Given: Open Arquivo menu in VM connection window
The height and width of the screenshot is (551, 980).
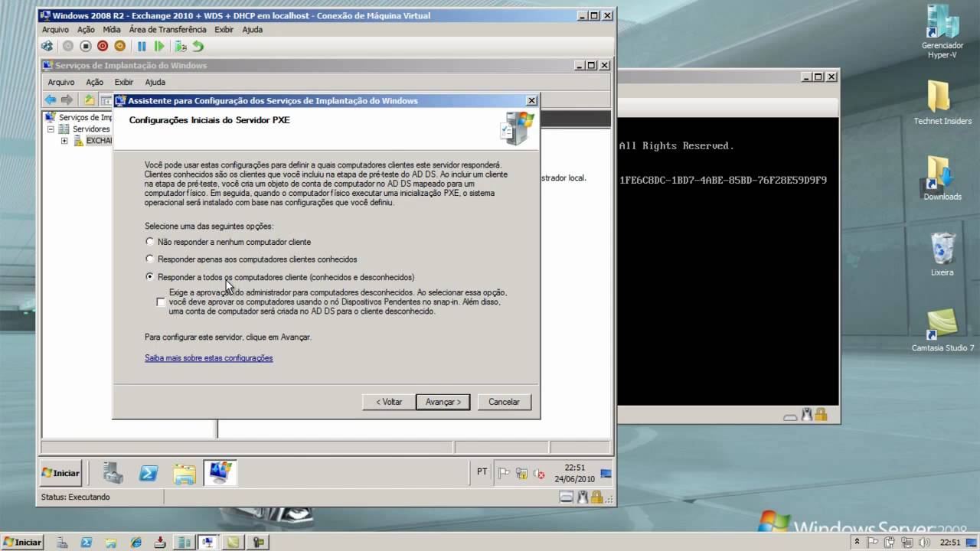Looking at the screenshot, I should pos(55,29).
